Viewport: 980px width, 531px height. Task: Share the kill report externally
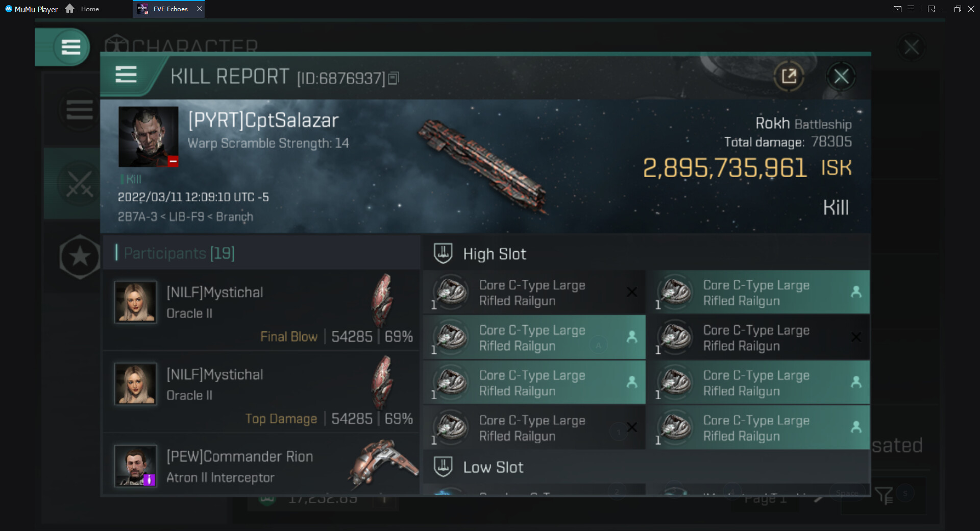pyautogui.click(x=789, y=77)
